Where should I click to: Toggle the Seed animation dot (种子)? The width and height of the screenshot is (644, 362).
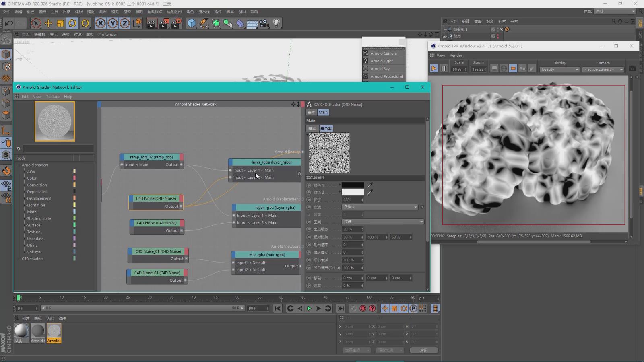(x=309, y=200)
